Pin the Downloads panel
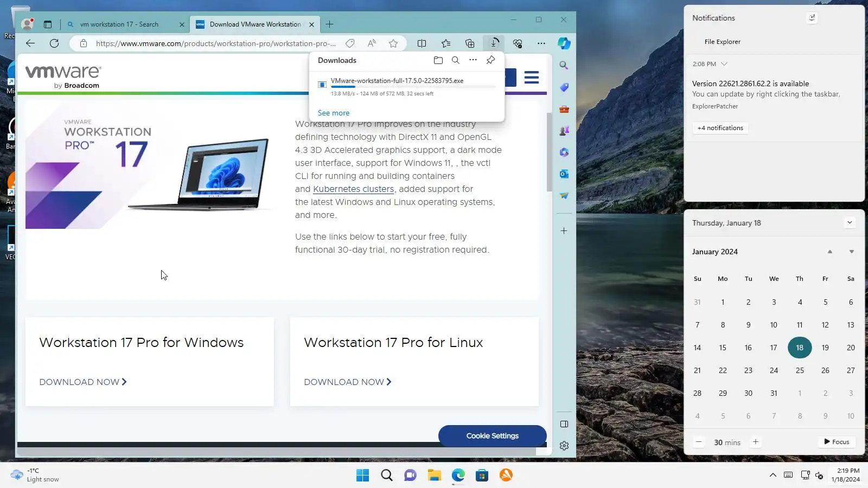This screenshot has height=488, width=868. click(x=490, y=60)
